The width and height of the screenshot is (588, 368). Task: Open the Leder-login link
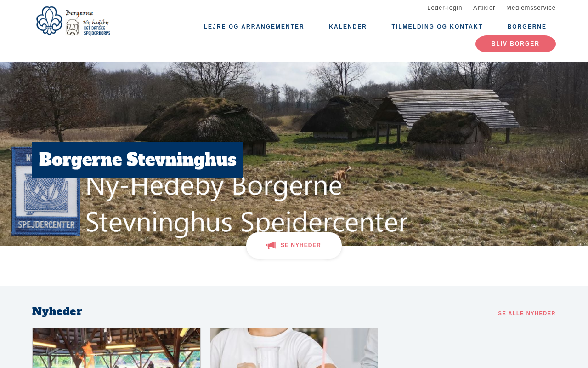(x=445, y=8)
